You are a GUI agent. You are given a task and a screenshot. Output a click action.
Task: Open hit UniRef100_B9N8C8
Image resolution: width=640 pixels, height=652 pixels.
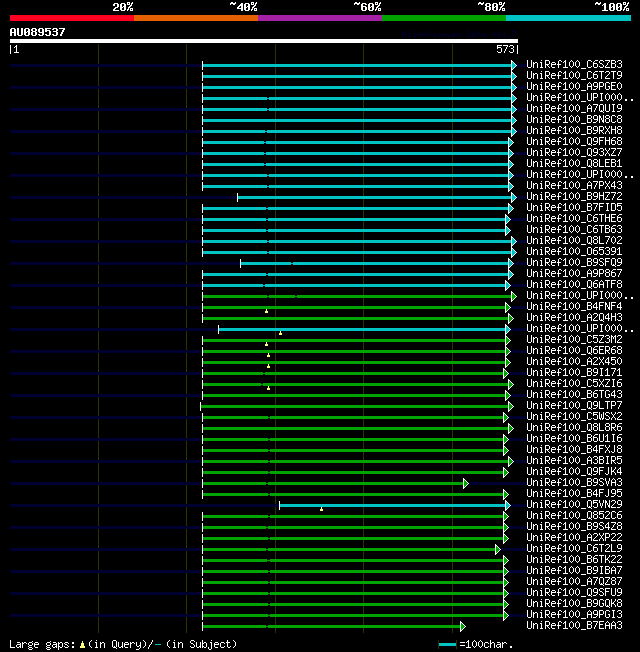574,119
